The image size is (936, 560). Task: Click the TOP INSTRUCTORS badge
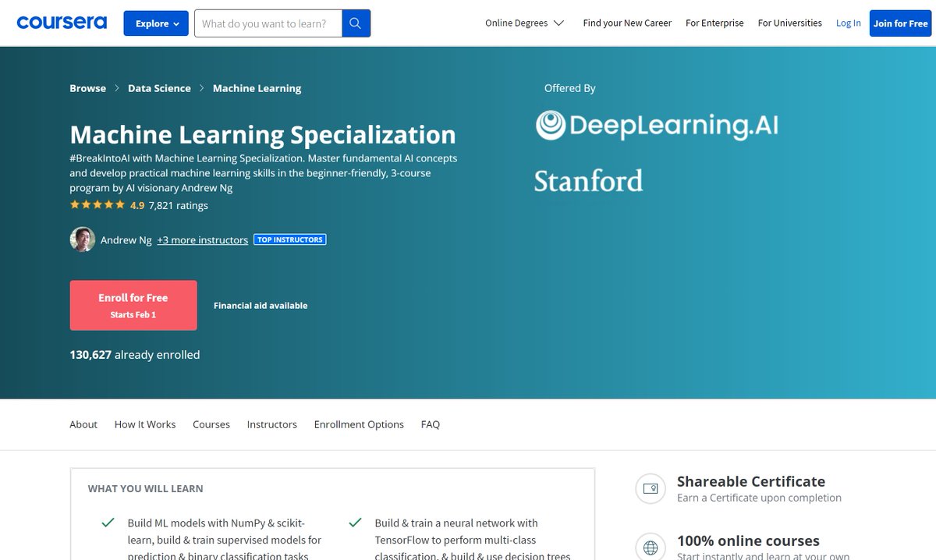tap(290, 239)
